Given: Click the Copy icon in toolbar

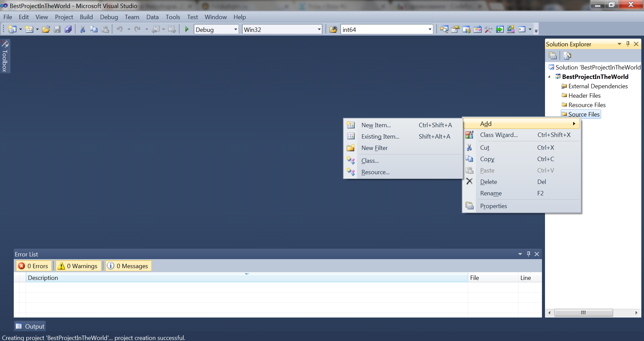Looking at the screenshot, I should coord(94,30).
